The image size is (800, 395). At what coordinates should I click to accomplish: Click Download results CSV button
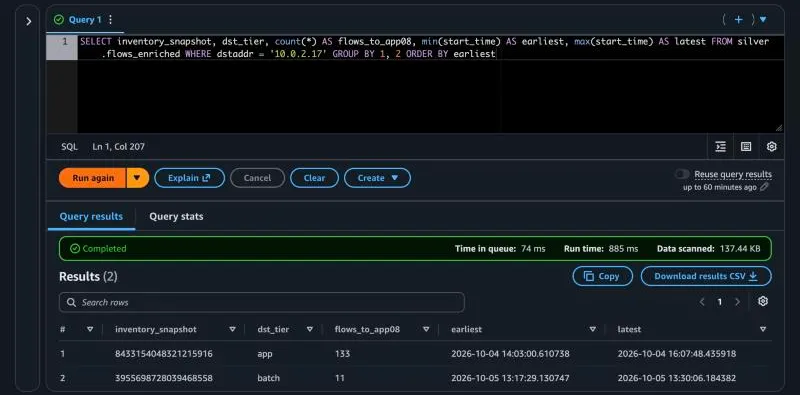pyautogui.click(x=706, y=276)
